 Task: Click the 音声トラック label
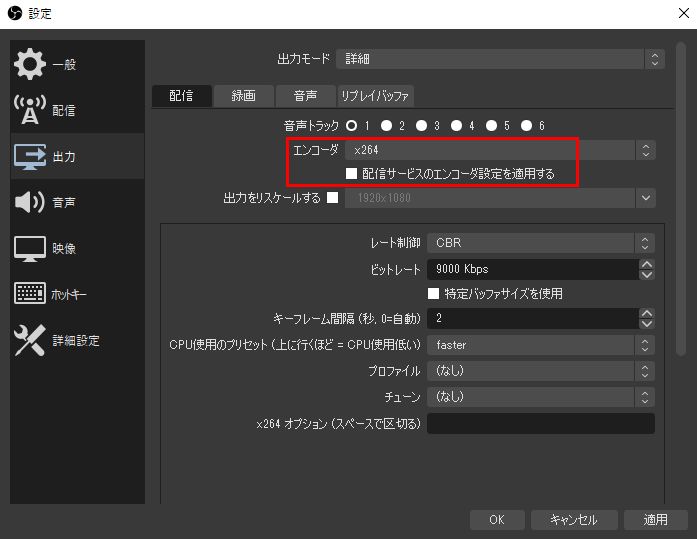tap(311, 126)
